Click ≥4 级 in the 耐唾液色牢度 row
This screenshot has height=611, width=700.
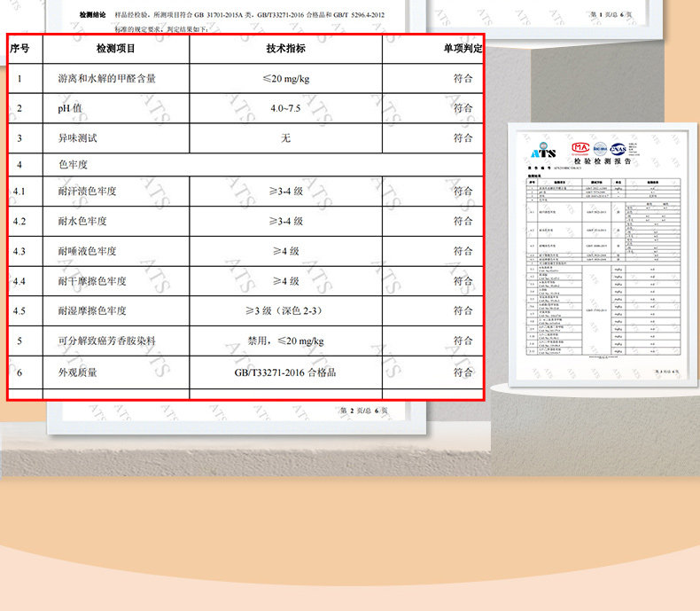pyautogui.click(x=285, y=251)
